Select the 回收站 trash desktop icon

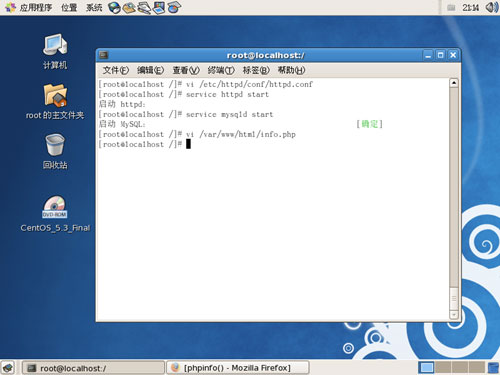tap(55, 152)
